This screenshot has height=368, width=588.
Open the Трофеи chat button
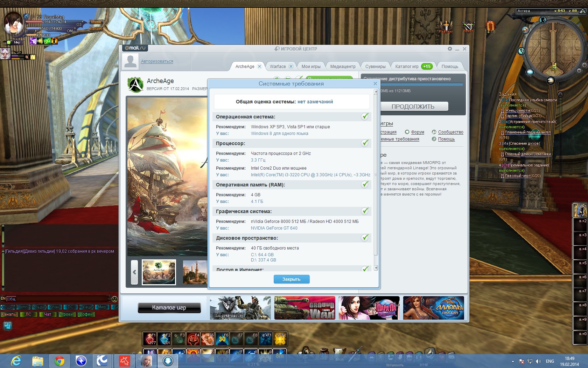(x=86, y=314)
